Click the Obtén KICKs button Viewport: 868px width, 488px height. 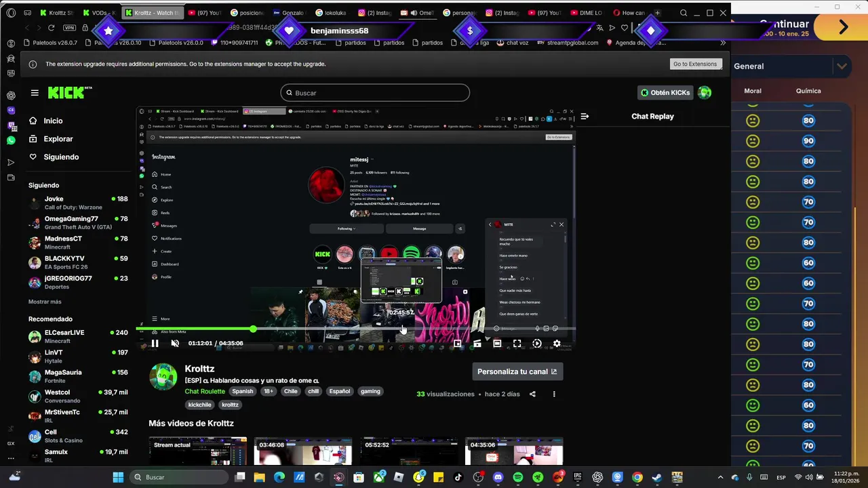665,93
